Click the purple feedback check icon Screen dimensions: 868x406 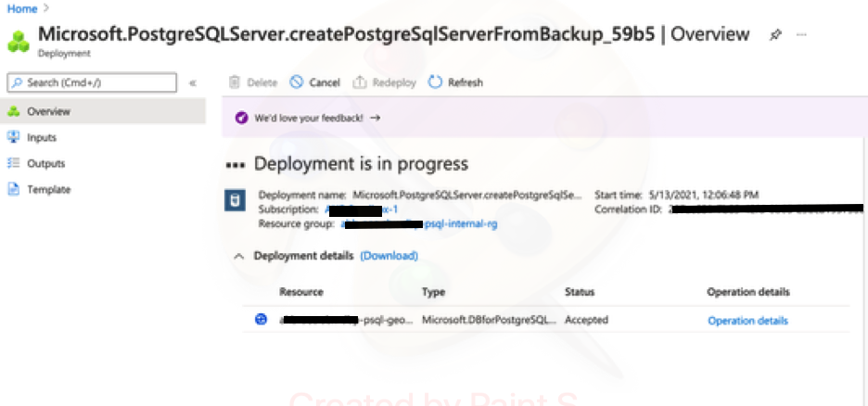coord(241,118)
